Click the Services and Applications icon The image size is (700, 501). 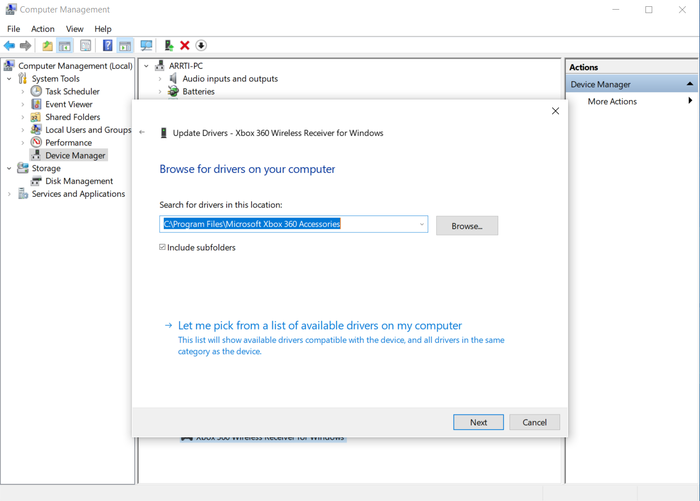click(x=23, y=194)
